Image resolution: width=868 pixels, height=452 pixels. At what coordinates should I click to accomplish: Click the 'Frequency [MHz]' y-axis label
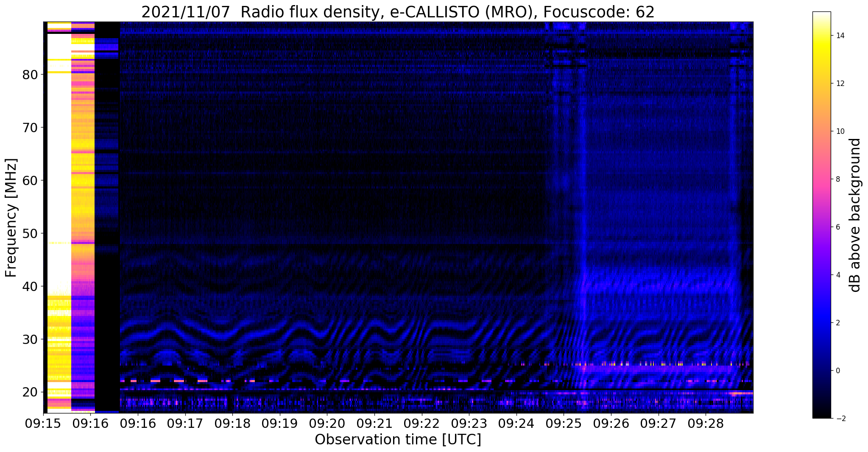click(x=11, y=218)
